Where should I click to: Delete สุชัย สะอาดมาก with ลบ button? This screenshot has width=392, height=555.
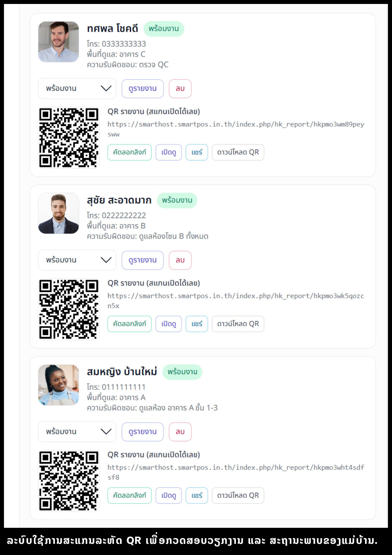point(180,260)
